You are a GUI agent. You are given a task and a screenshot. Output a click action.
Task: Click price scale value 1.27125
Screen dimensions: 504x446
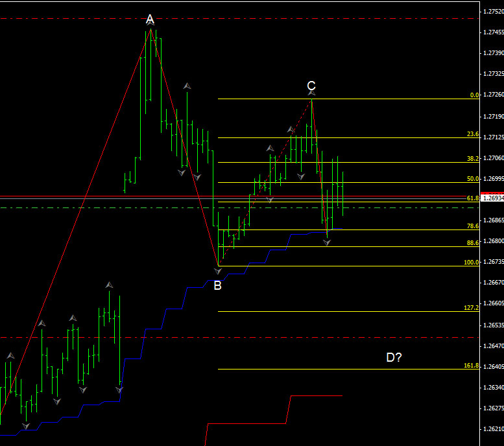[494, 137]
